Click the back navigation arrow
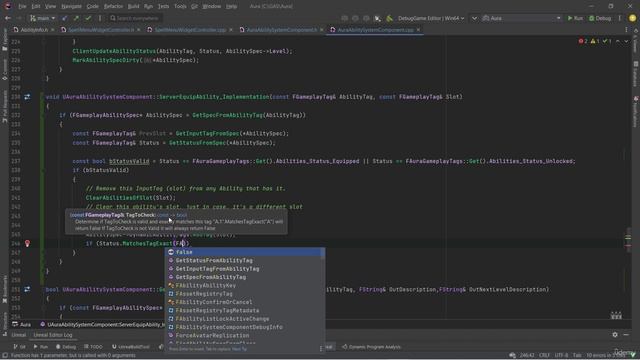The image size is (640, 360). [x=8, y=18]
